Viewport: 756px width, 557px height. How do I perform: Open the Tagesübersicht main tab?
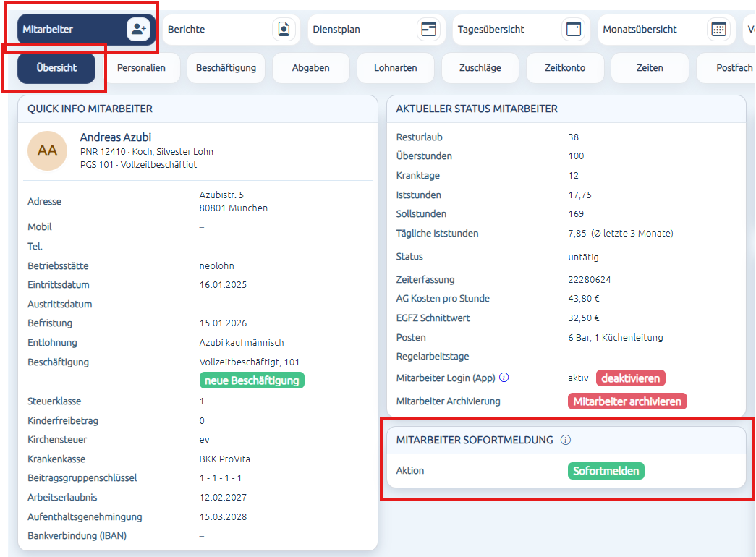point(521,30)
